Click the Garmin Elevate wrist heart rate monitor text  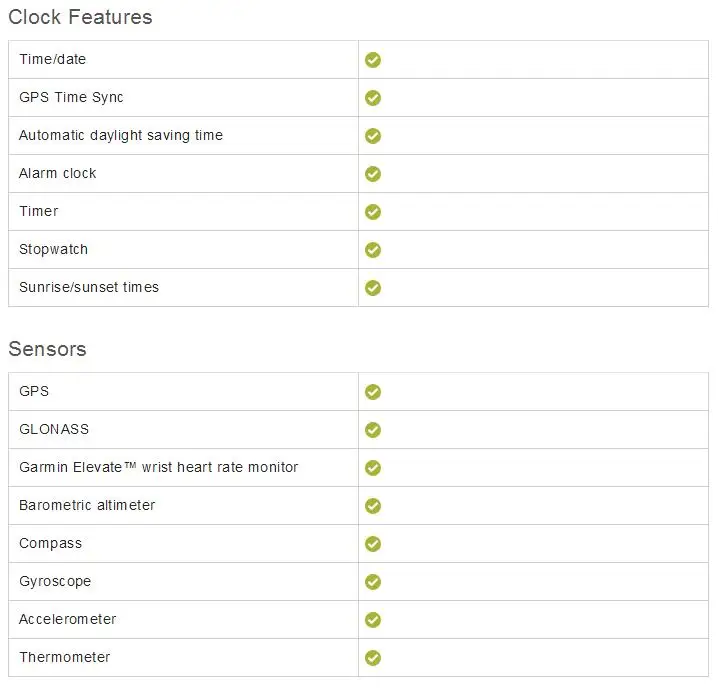point(158,467)
